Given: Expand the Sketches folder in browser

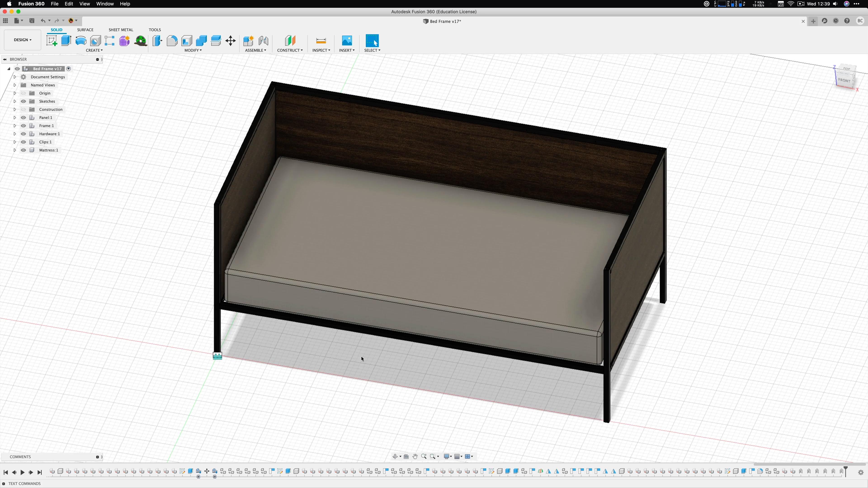Looking at the screenshot, I should click(15, 101).
